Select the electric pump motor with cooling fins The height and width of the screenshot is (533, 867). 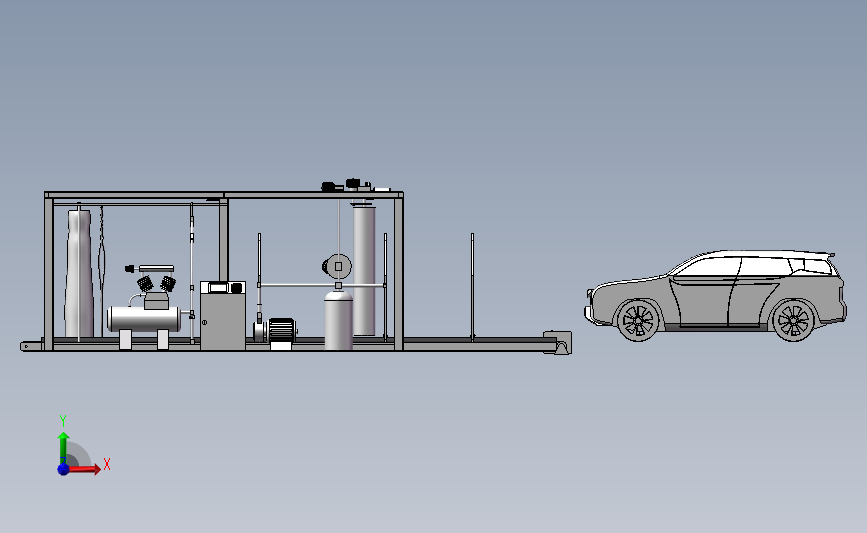click(x=281, y=330)
